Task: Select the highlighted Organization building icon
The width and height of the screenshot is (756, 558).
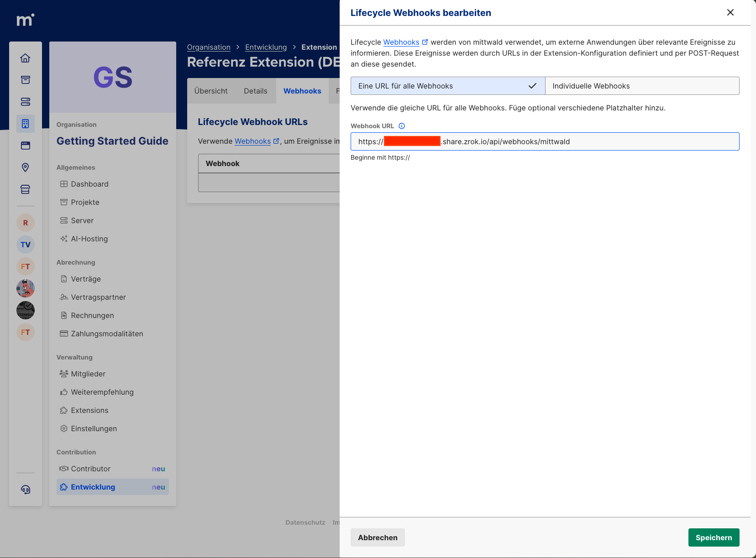Action: click(x=26, y=123)
